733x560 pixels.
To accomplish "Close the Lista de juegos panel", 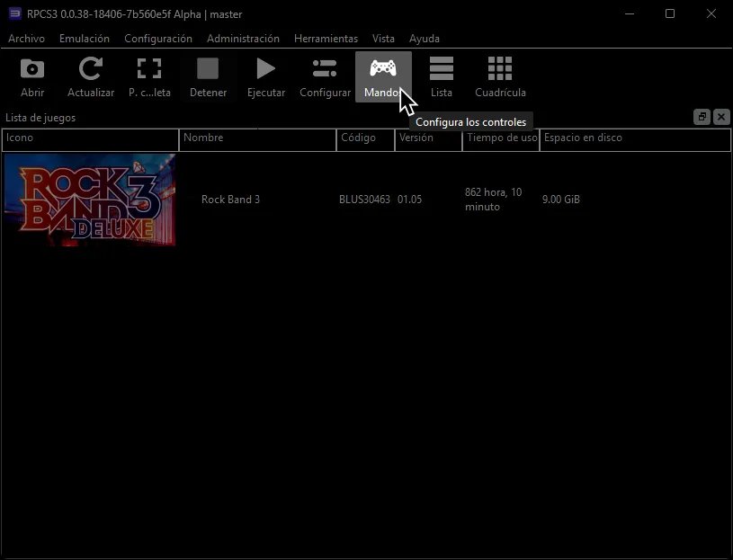I will (x=721, y=117).
